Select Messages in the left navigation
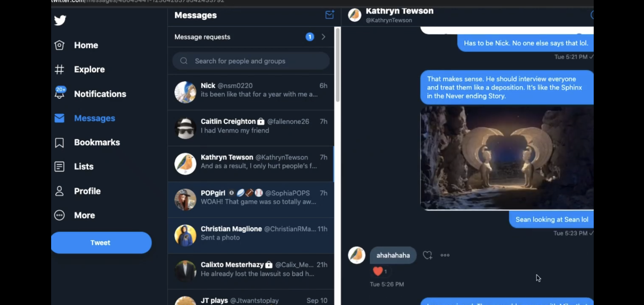This screenshot has width=644, height=305. (94, 118)
